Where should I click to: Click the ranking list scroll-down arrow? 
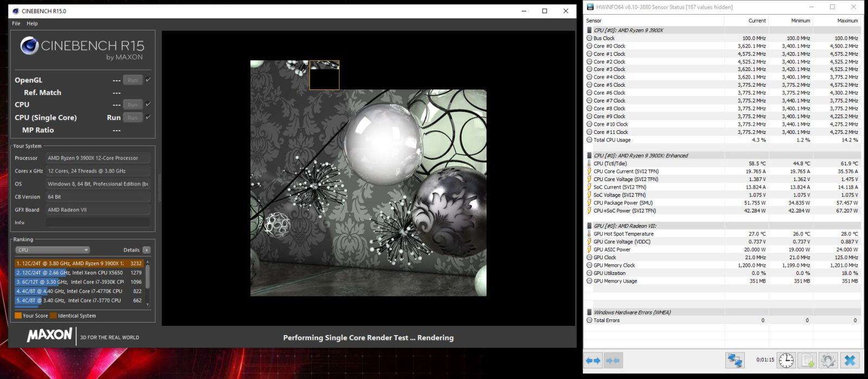[148, 305]
